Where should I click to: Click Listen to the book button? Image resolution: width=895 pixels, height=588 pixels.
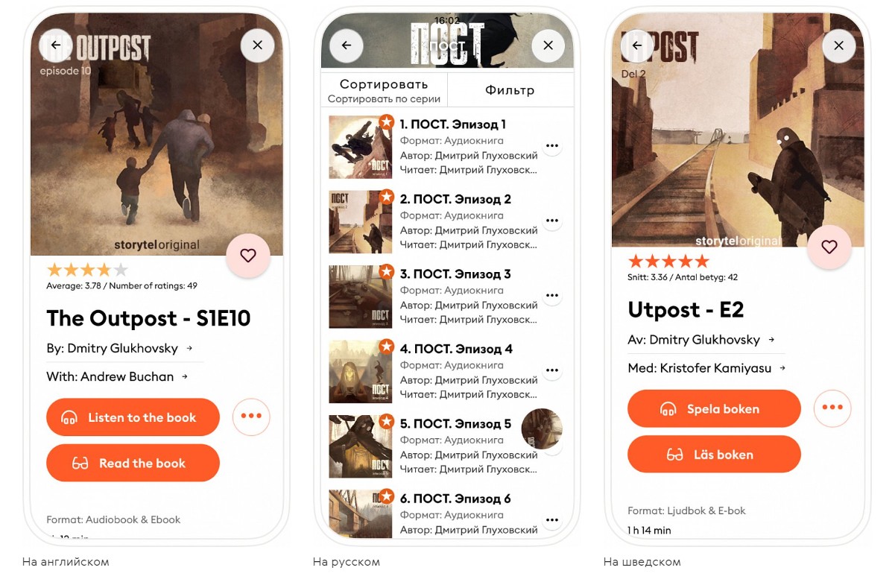tap(133, 417)
